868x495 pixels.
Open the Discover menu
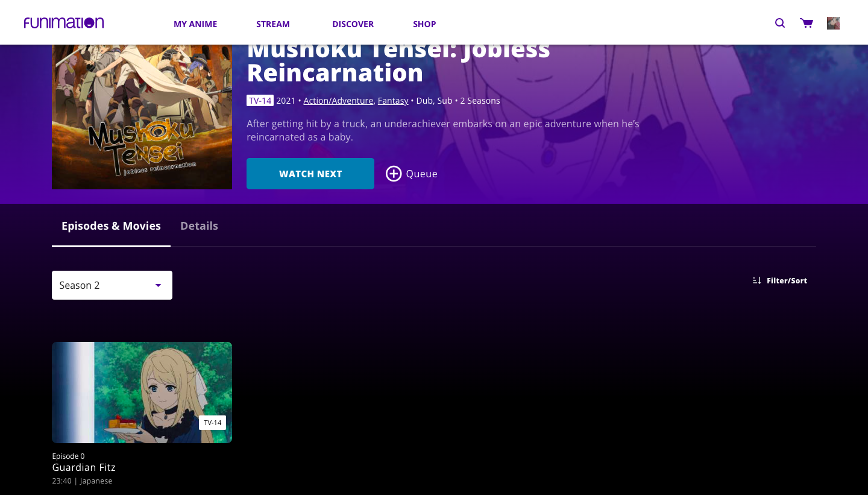click(353, 24)
